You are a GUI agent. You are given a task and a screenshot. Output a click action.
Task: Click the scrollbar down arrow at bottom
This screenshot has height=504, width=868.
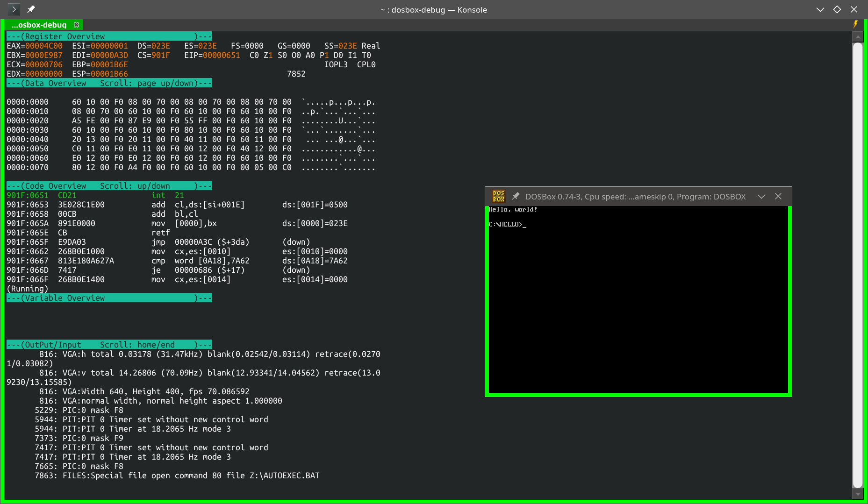coord(857,493)
